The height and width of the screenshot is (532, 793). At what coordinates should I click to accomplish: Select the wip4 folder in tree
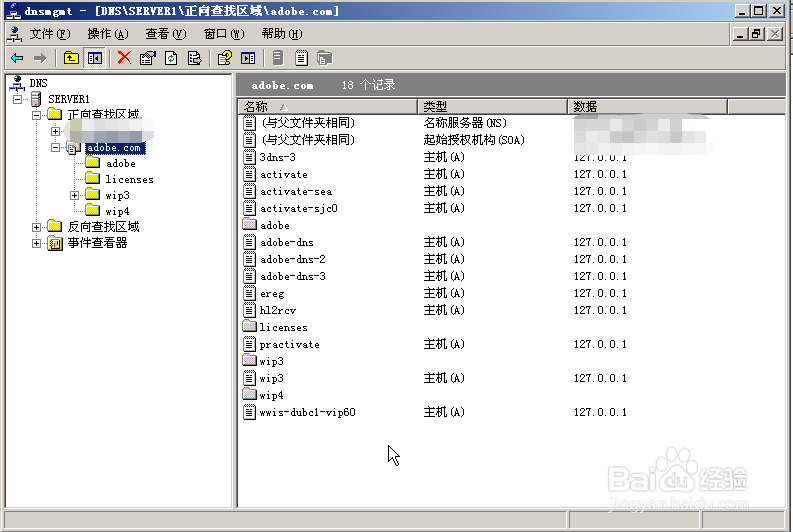[117, 211]
